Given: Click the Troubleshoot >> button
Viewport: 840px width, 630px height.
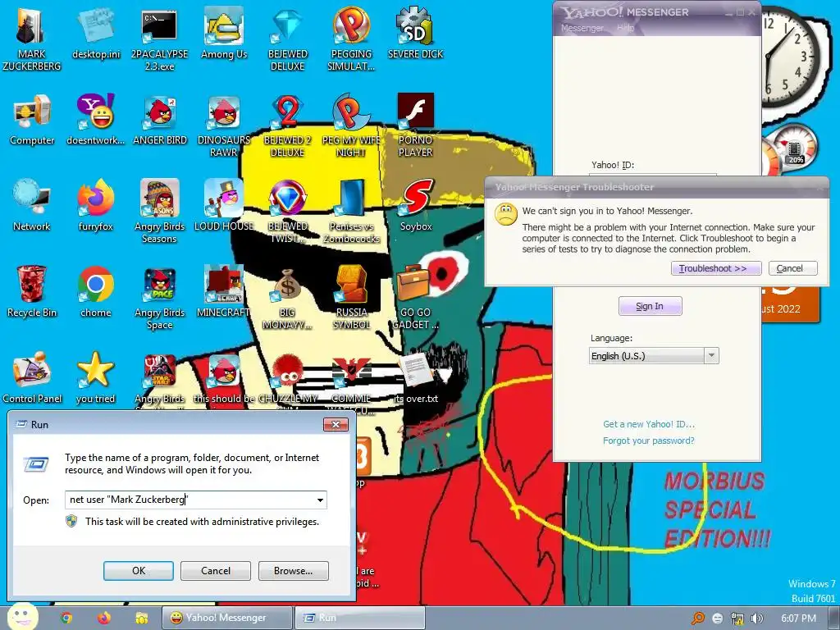Looking at the screenshot, I should point(715,268).
